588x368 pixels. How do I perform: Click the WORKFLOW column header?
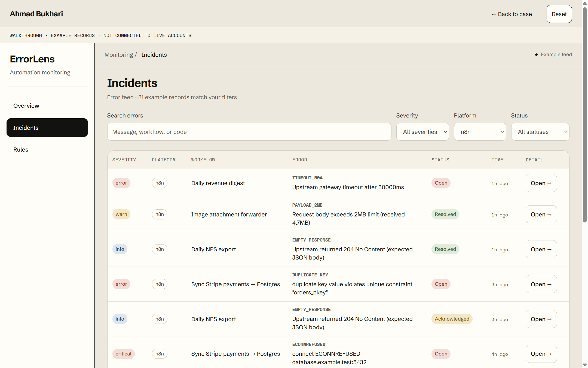pyautogui.click(x=203, y=160)
